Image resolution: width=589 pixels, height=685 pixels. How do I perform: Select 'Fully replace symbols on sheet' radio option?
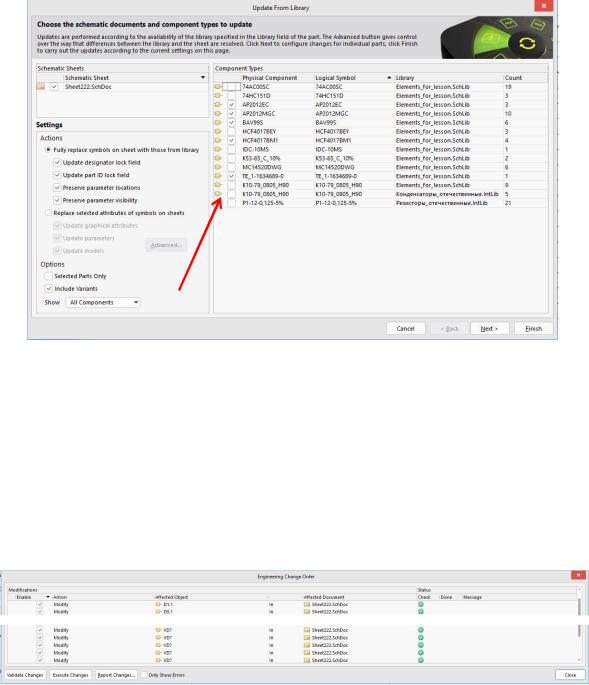click(49, 149)
